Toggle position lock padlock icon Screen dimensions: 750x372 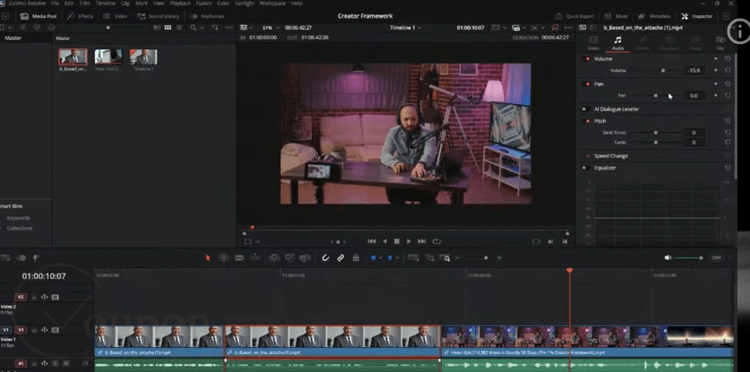tap(356, 258)
